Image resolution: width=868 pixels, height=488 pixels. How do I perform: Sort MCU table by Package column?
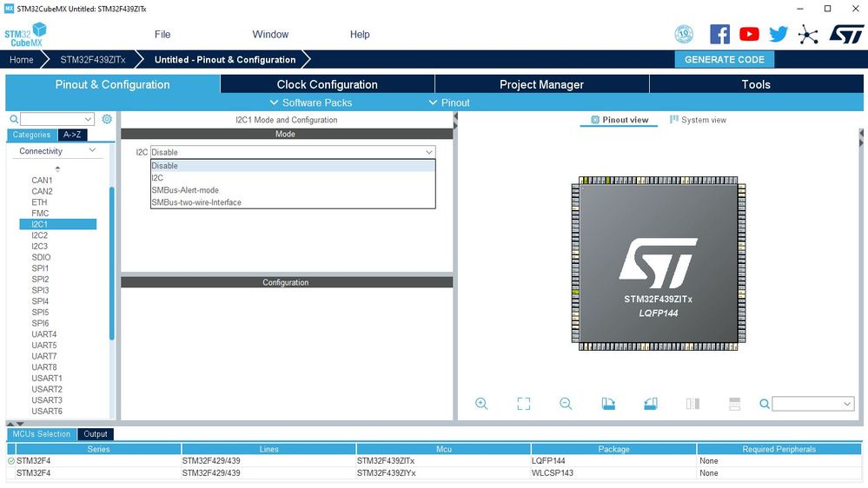[x=614, y=449]
